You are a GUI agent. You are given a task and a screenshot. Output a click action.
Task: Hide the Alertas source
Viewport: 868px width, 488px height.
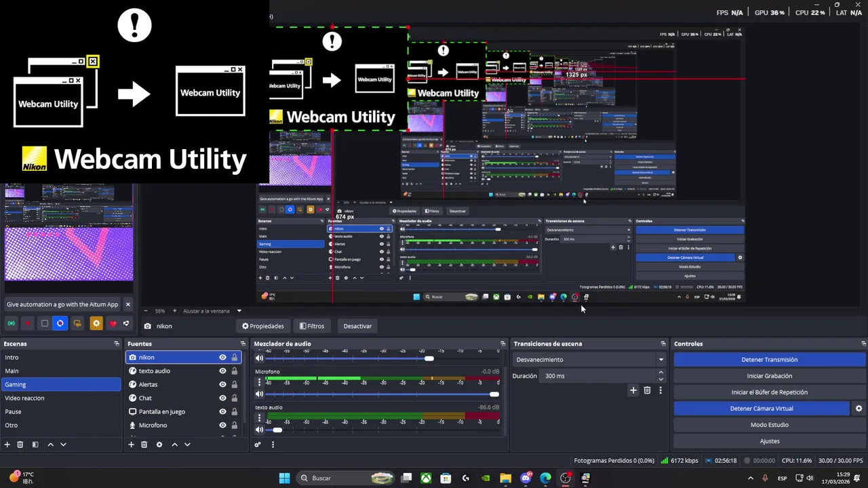(x=222, y=384)
